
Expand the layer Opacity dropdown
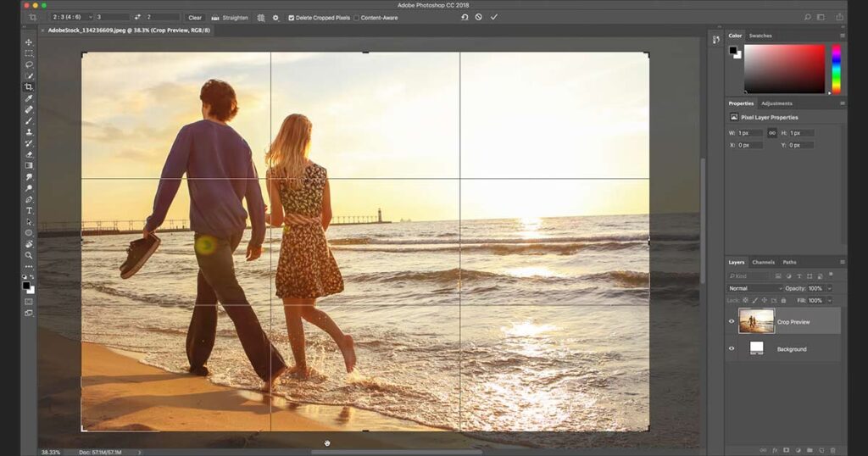(829, 288)
